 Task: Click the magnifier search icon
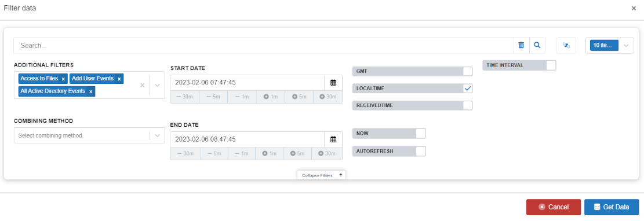[x=537, y=46]
